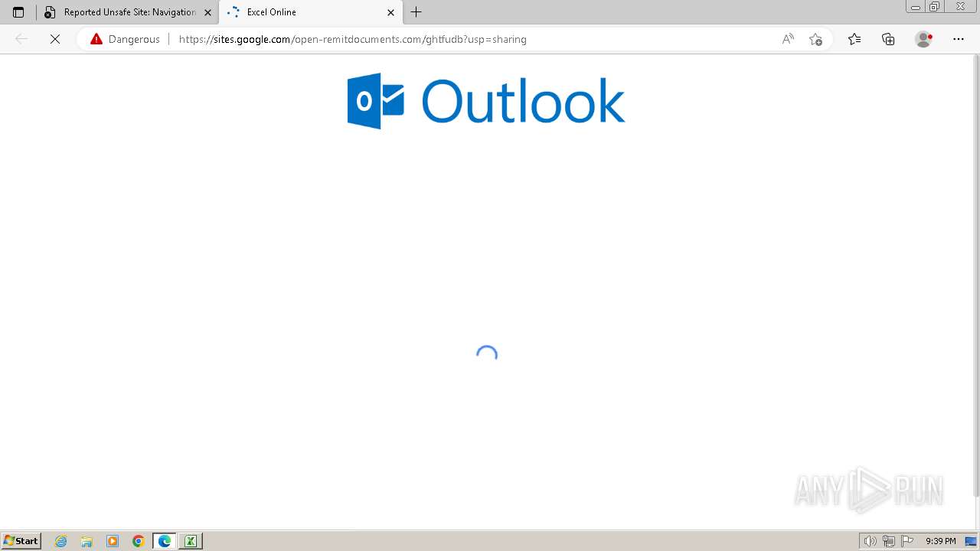Viewport: 980px width, 551px height.
Task: Close the Reported Unsafe Site tab
Action: [x=207, y=12]
